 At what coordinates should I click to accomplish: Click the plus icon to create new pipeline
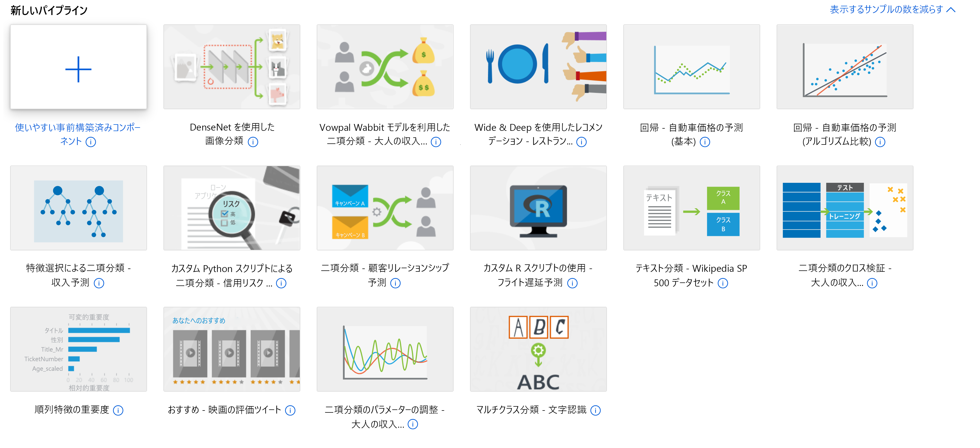click(x=78, y=69)
